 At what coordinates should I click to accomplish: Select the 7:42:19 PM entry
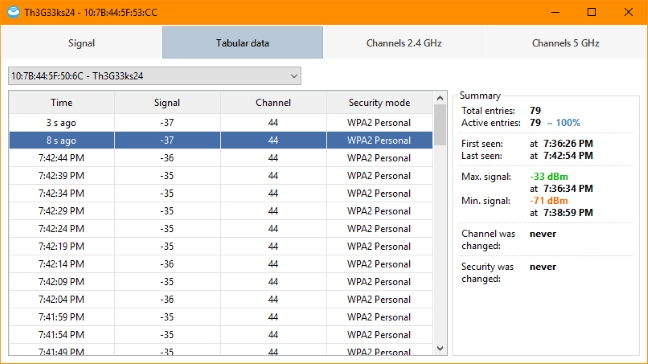pyautogui.click(x=221, y=247)
